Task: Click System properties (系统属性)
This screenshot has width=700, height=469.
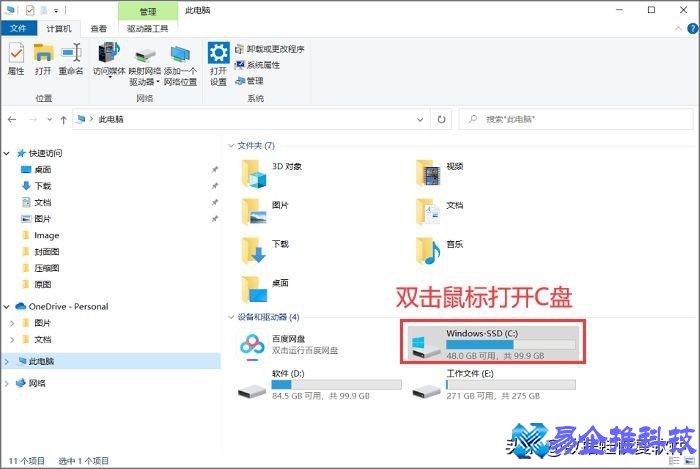Action: [258, 65]
